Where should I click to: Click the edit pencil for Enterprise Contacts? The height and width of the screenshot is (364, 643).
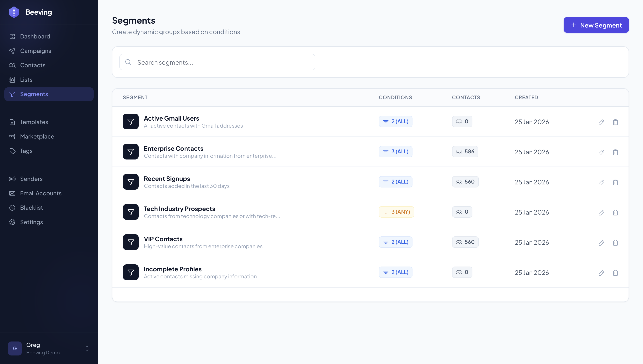tap(601, 152)
